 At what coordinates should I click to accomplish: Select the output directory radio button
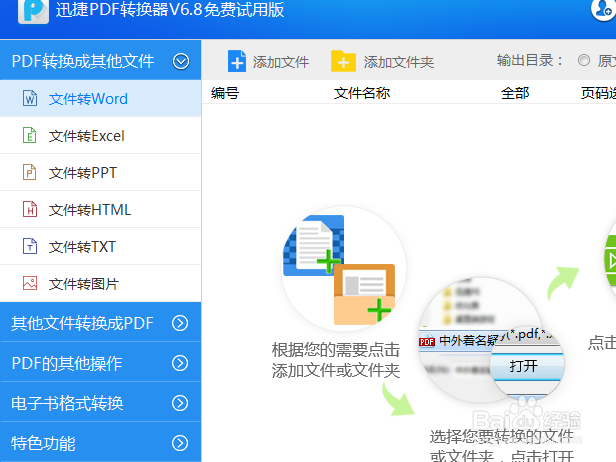coord(584,60)
